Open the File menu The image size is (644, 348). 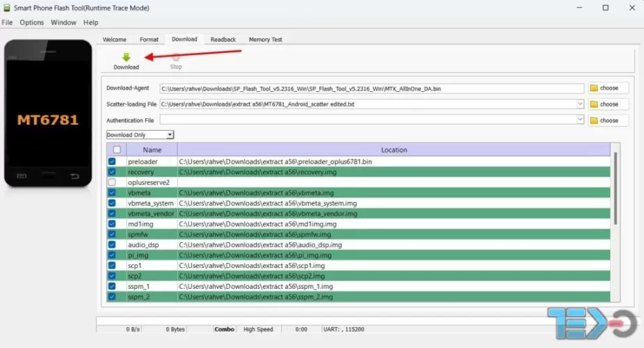[7, 22]
